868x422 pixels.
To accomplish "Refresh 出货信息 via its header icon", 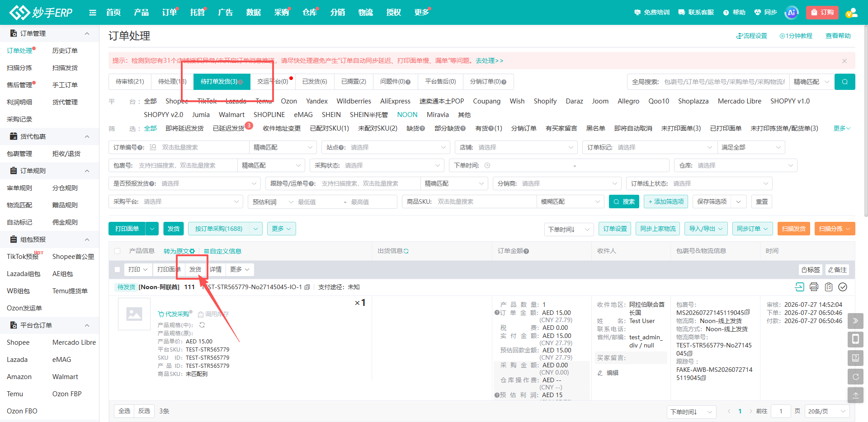I will pyautogui.click(x=406, y=251).
